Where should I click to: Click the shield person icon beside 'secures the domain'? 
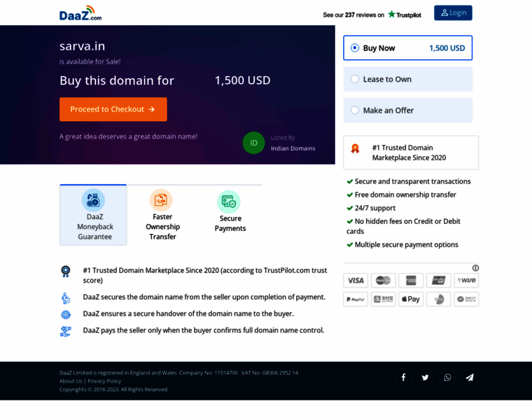[x=66, y=298]
